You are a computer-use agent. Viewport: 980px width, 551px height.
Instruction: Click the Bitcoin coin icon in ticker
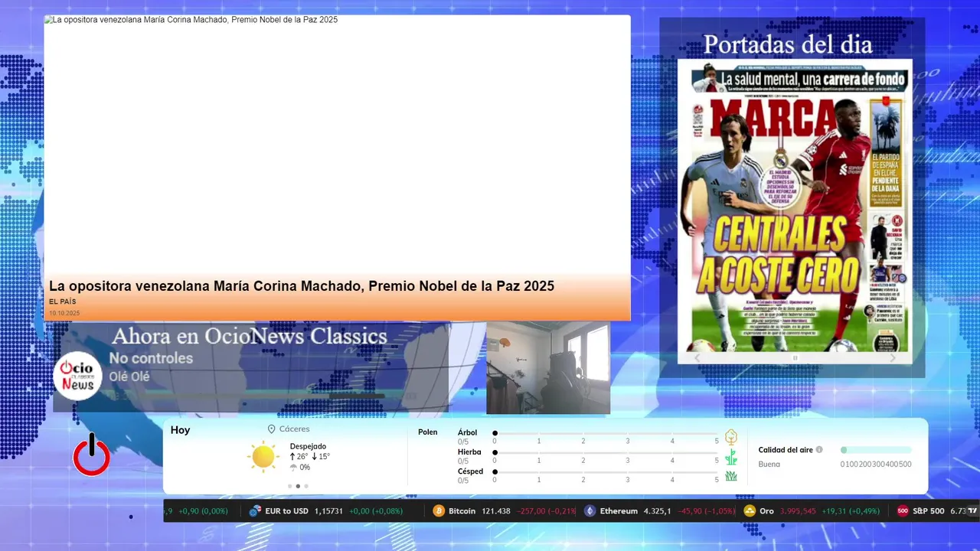(x=439, y=511)
